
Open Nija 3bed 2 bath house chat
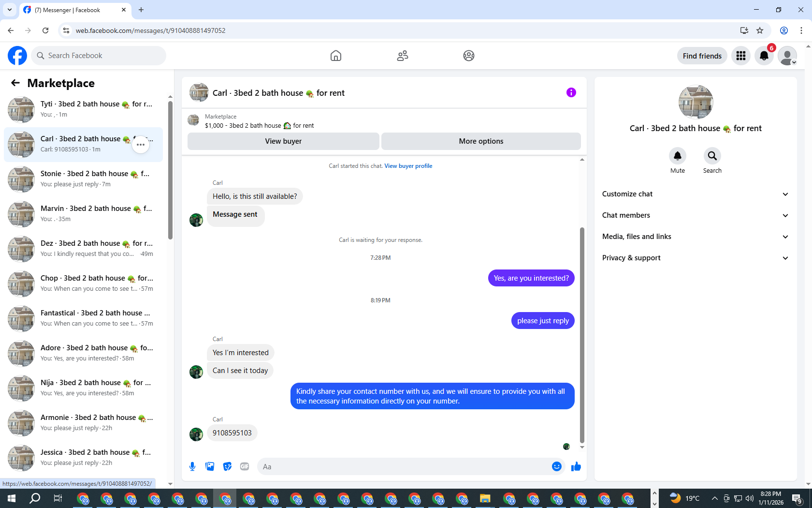point(83,388)
